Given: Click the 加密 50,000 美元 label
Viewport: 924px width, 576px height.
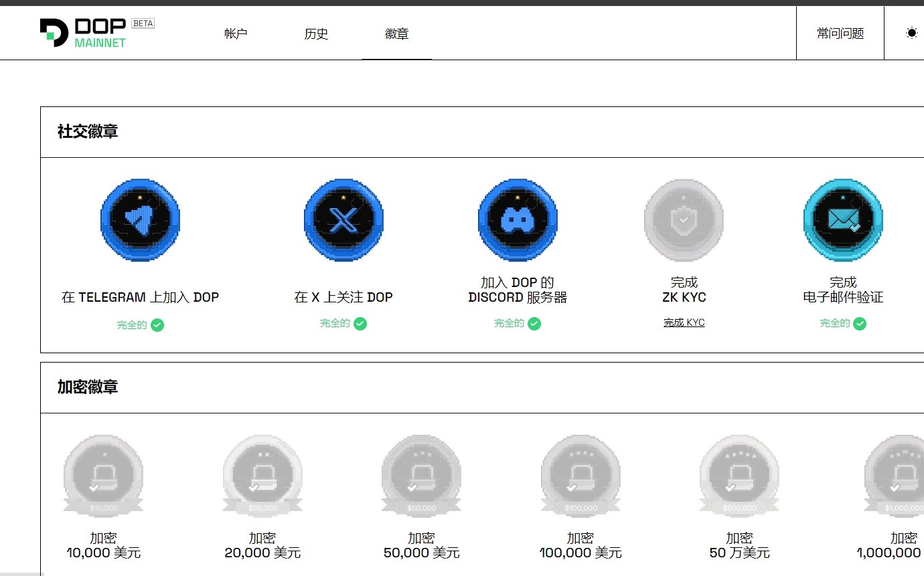Looking at the screenshot, I should click(421, 545).
